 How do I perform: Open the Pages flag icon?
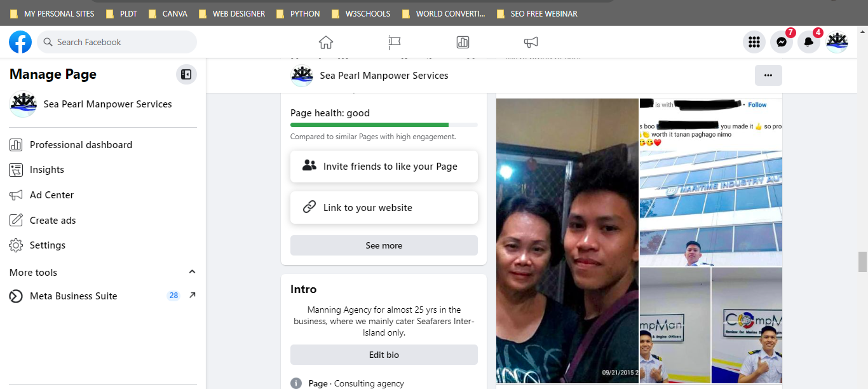(x=395, y=42)
